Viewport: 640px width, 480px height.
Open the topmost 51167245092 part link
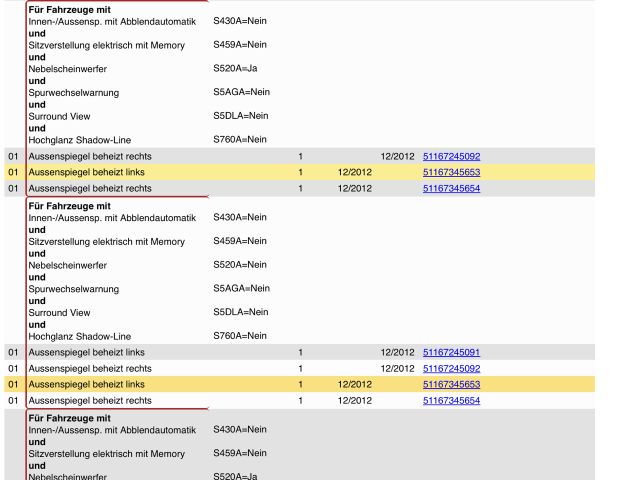tap(451, 157)
